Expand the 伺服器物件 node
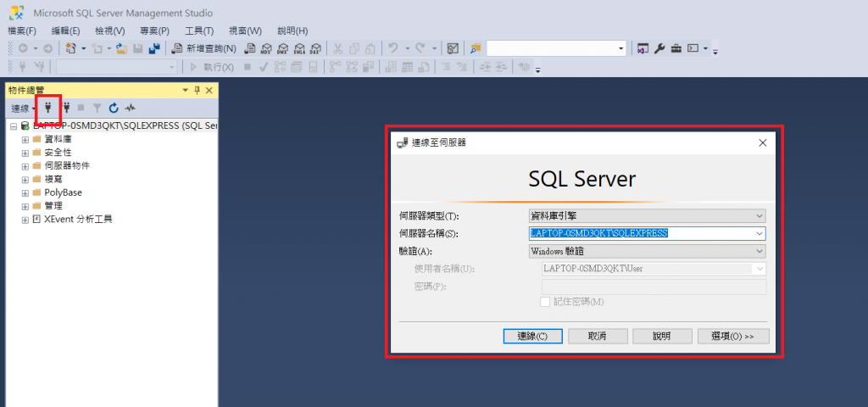Screen dimensions: 868x407 pos(25,166)
